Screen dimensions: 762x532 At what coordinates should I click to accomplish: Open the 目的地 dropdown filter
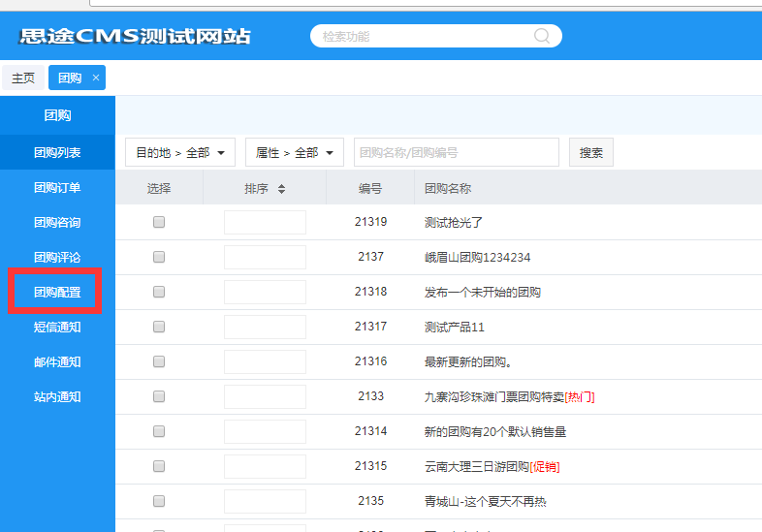[x=180, y=153]
